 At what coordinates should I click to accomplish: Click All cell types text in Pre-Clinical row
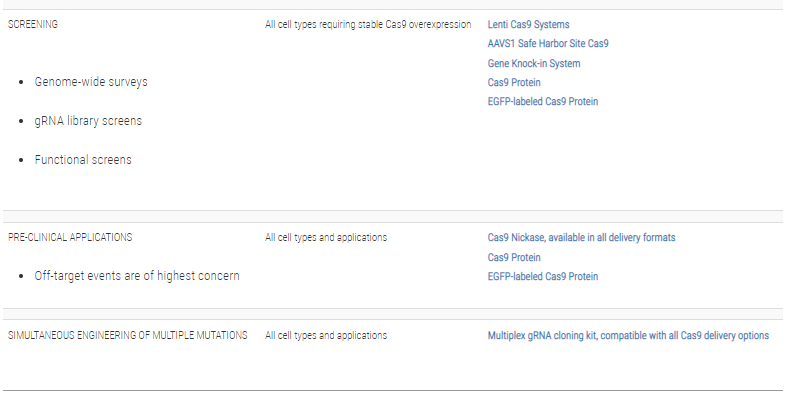click(326, 238)
